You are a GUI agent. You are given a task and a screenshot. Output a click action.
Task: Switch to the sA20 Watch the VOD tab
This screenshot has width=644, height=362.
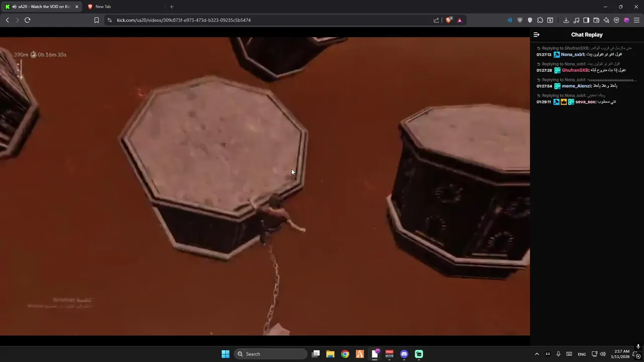(x=41, y=7)
